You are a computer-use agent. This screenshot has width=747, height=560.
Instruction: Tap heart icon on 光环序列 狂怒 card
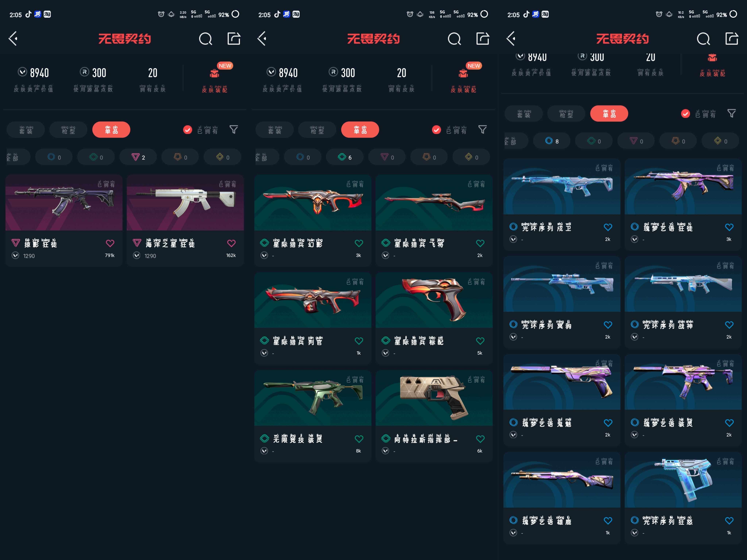[729, 521]
